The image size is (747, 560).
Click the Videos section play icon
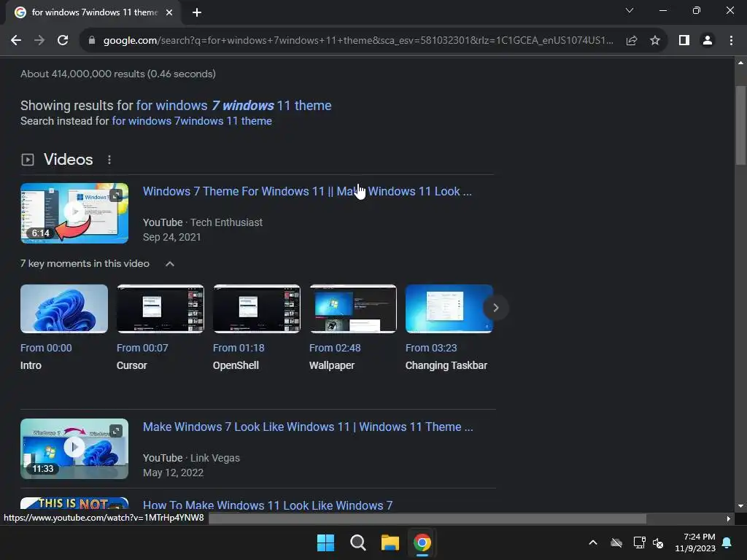point(28,160)
